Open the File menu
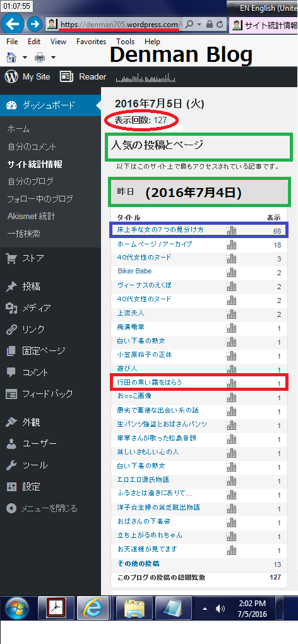 (x=13, y=42)
